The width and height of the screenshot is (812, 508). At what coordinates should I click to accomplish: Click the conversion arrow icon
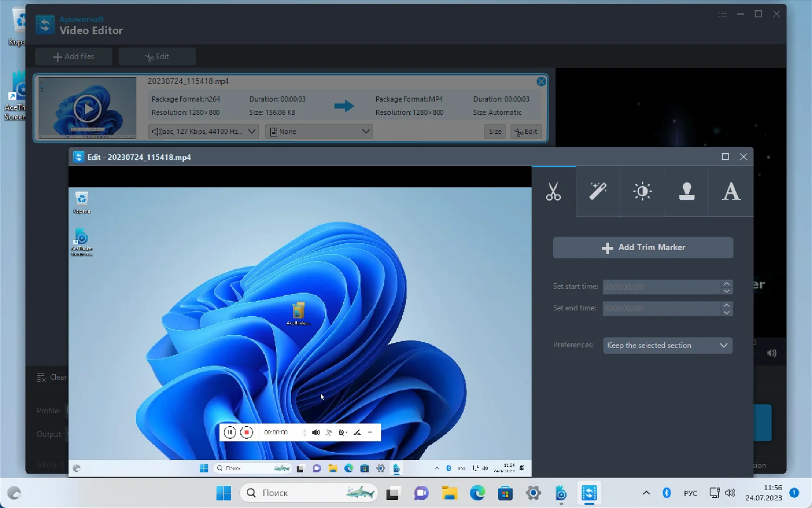click(344, 106)
